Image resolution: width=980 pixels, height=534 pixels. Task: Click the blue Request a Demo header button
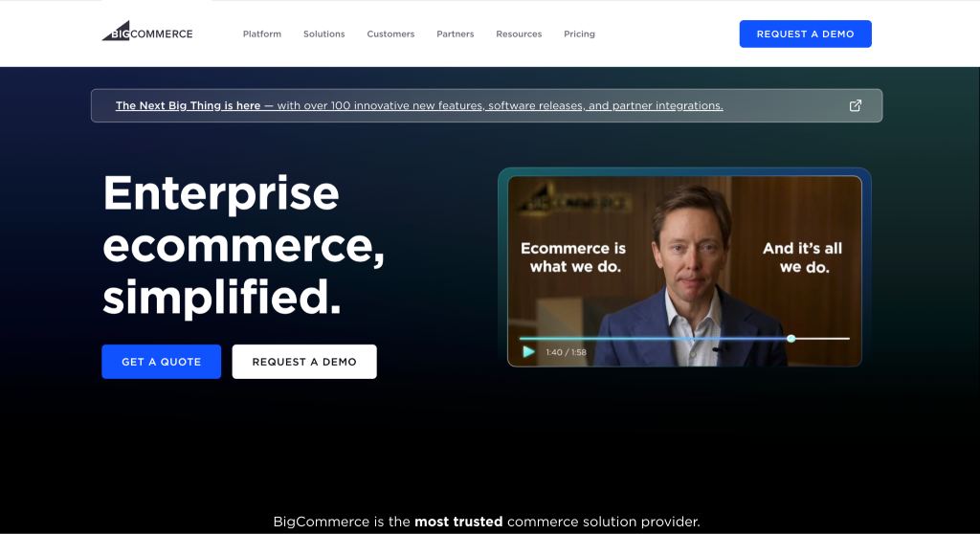pyautogui.click(x=805, y=33)
